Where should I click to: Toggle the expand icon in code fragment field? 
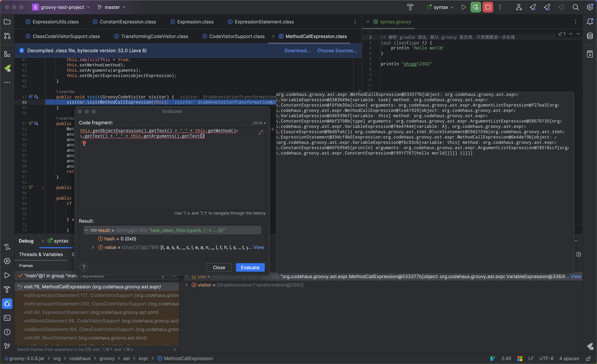click(x=261, y=132)
